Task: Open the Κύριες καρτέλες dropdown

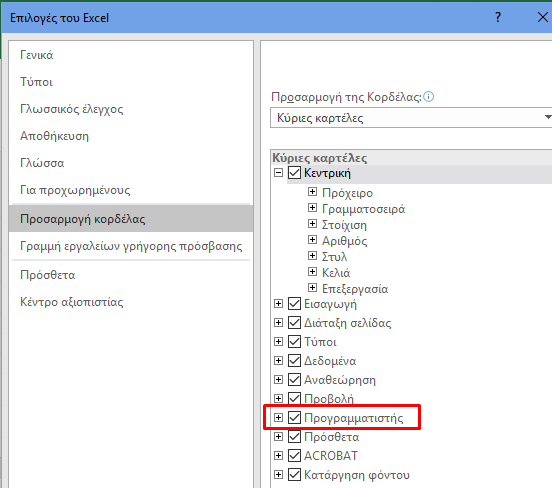Action: click(x=411, y=117)
